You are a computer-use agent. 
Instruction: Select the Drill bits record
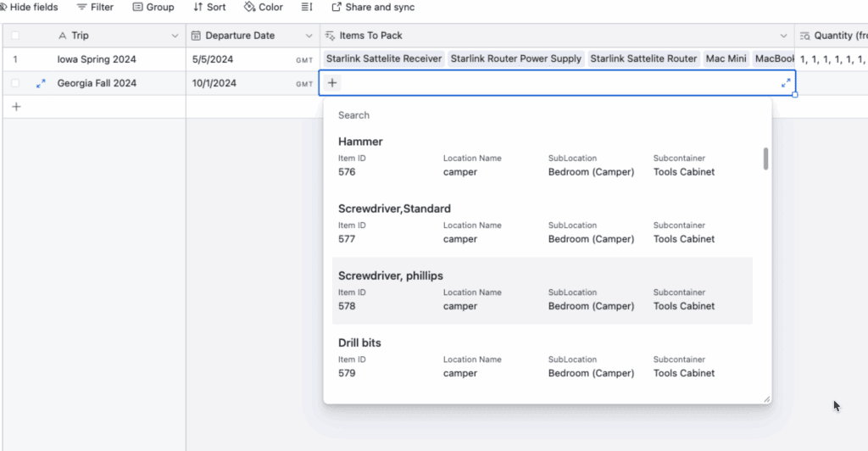click(x=542, y=358)
